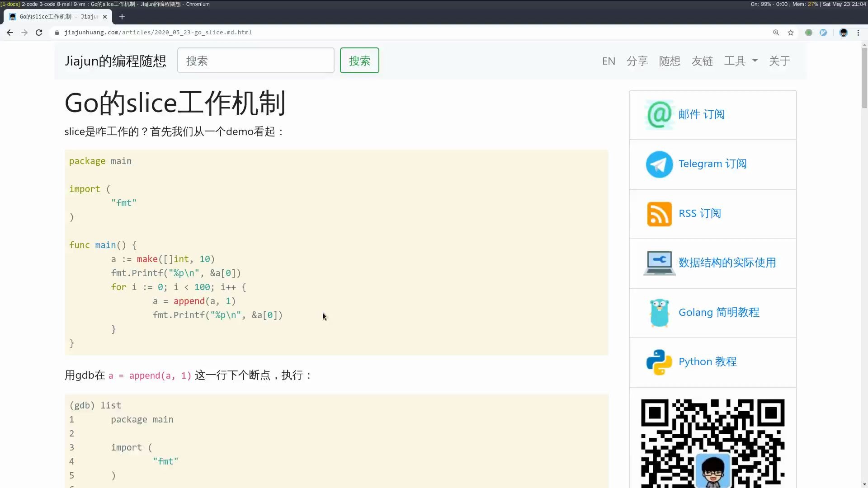The height and width of the screenshot is (488, 868).
Task: Open the Golang 简明教程 link
Action: (719, 313)
